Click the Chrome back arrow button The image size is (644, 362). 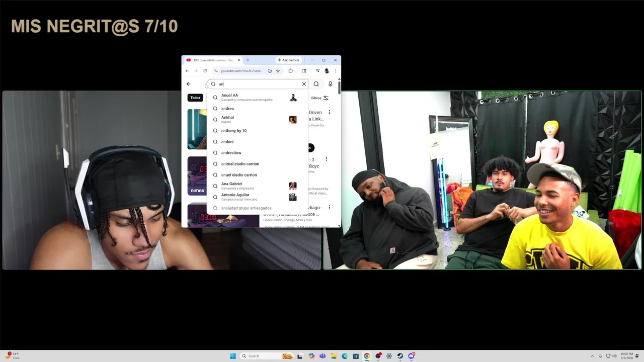[x=187, y=71]
